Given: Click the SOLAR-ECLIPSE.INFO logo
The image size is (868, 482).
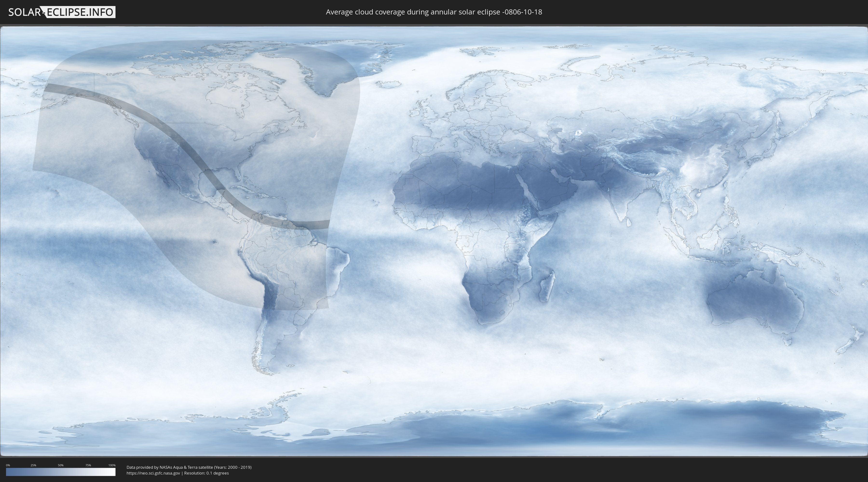Looking at the screenshot, I should [x=62, y=12].
